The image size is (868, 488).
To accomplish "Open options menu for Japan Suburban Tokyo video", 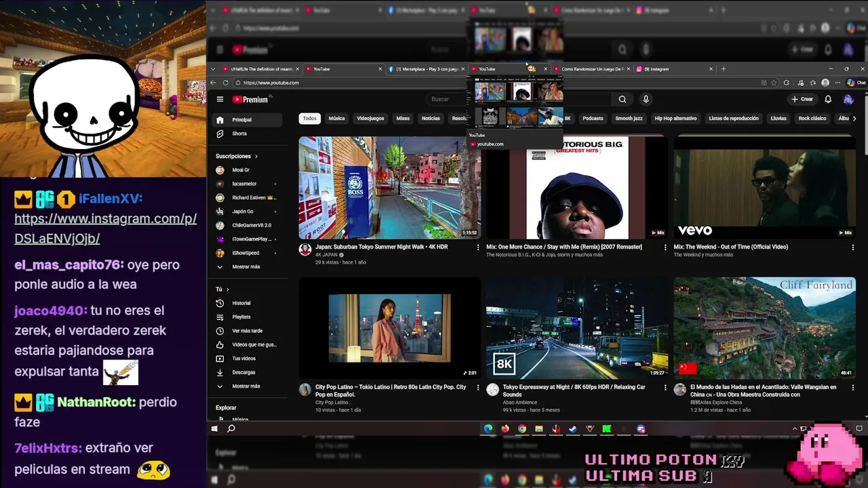I will [x=478, y=247].
